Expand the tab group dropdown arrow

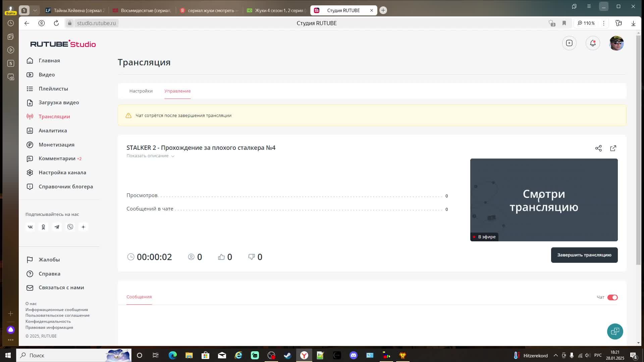35,10
